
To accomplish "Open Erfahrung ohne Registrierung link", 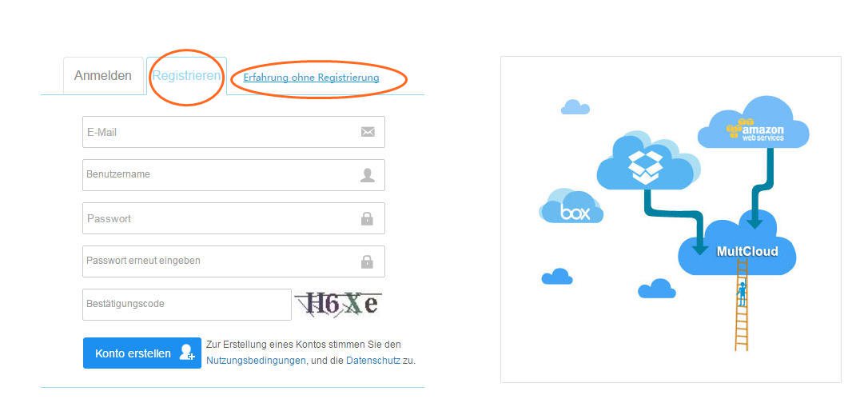I will 311,78.
